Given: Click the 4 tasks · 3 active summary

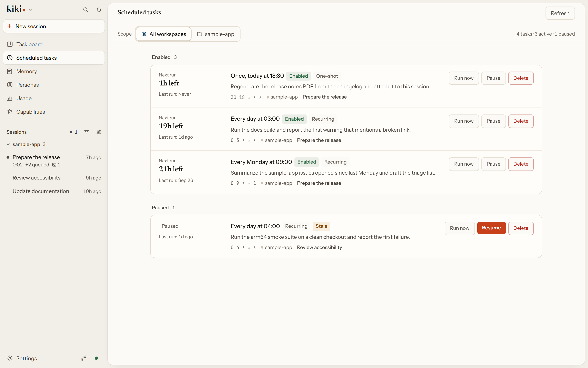Looking at the screenshot, I should click(x=546, y=34).
